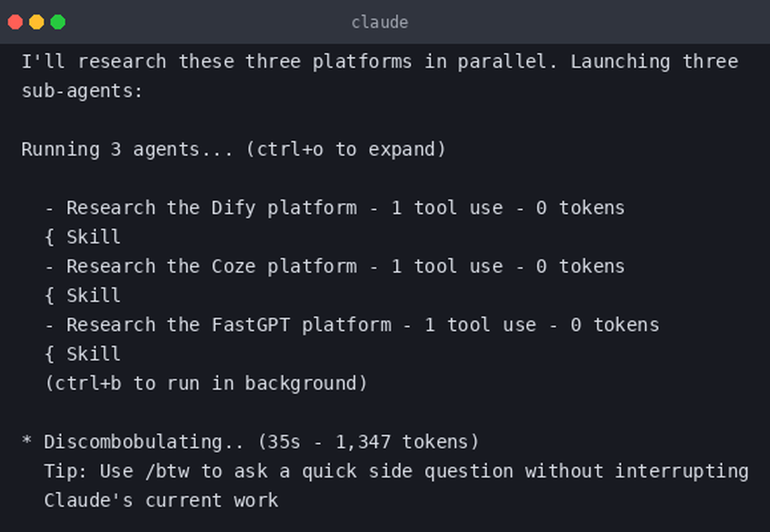
Task: Click the 35s - 1,347 tokens counter
Action: (x=368, y=442)
